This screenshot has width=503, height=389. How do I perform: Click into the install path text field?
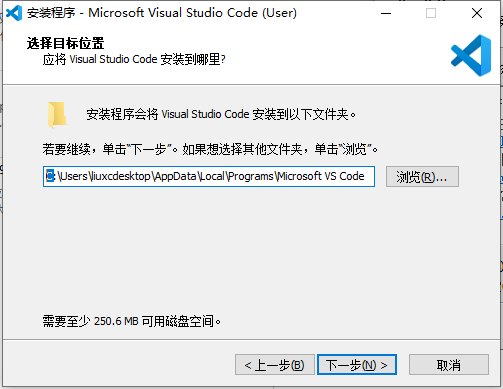click(209, 176)
